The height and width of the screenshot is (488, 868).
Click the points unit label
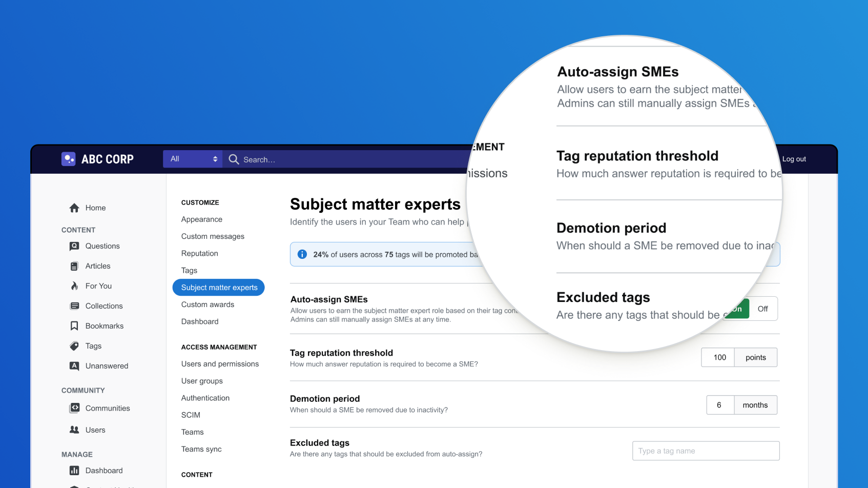point(756,357)
